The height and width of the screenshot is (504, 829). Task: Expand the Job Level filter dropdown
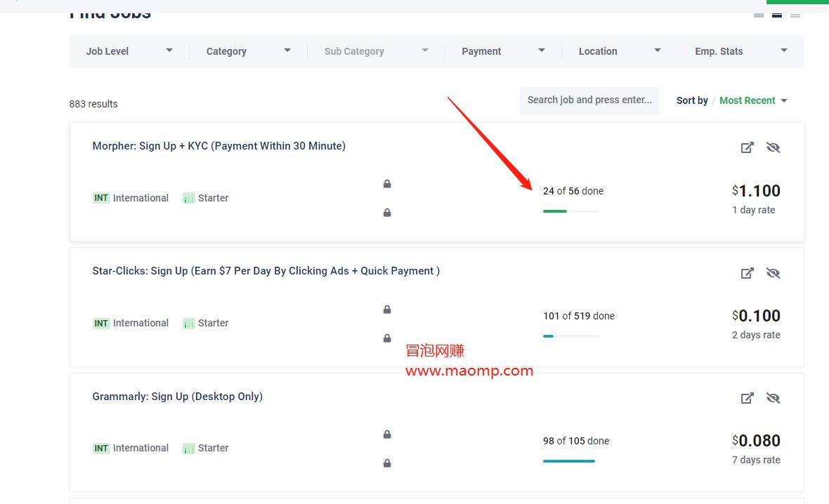click(129, 51)
